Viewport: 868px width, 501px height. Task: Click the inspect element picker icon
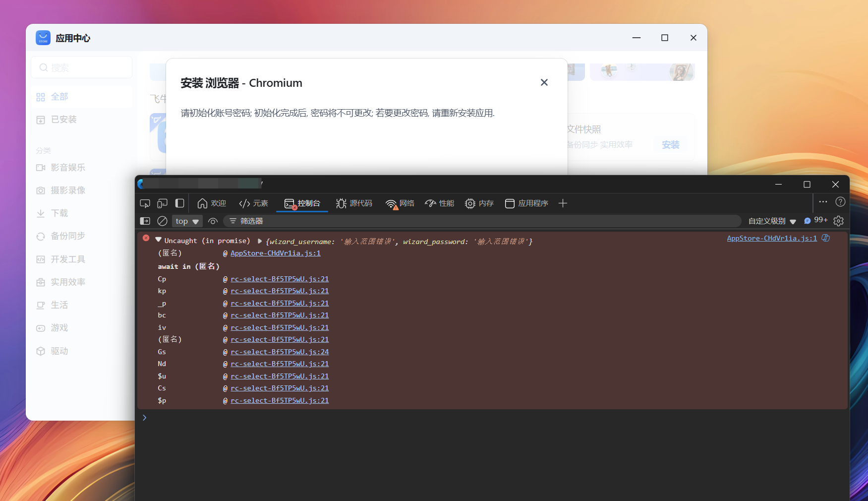click(x=145, y=203)
